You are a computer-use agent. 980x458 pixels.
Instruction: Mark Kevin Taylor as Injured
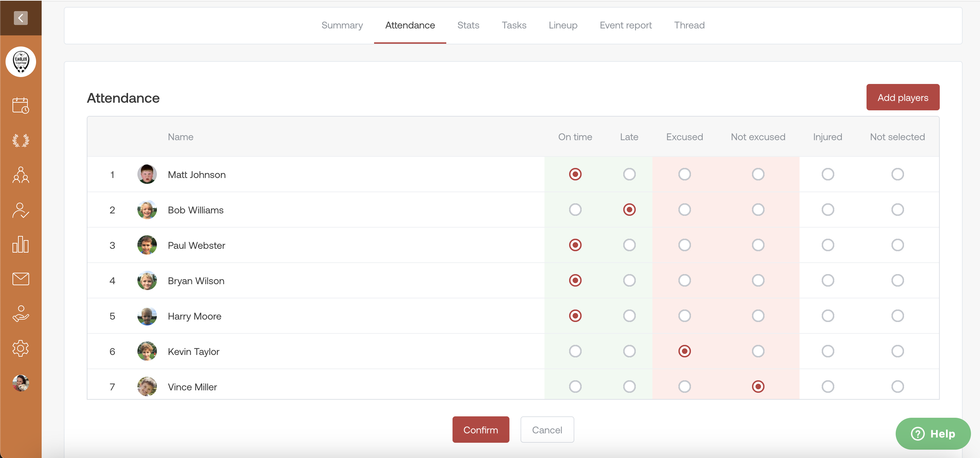(x=827, y=351)
